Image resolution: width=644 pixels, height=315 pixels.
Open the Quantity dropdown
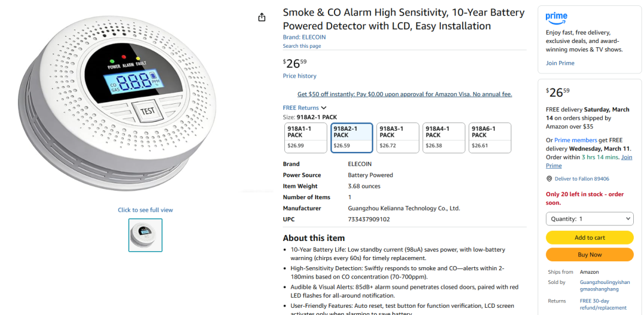[x=589, y=219]
